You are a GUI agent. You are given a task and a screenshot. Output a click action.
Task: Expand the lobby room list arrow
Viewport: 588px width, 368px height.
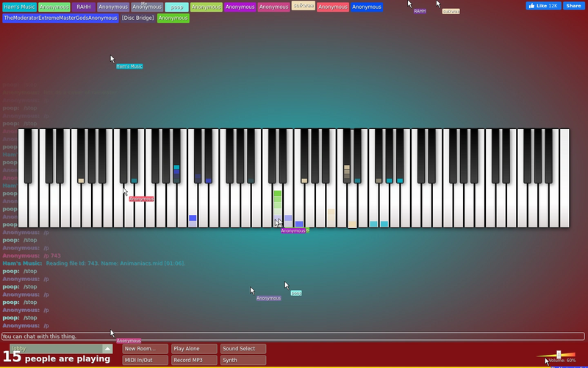107,348
